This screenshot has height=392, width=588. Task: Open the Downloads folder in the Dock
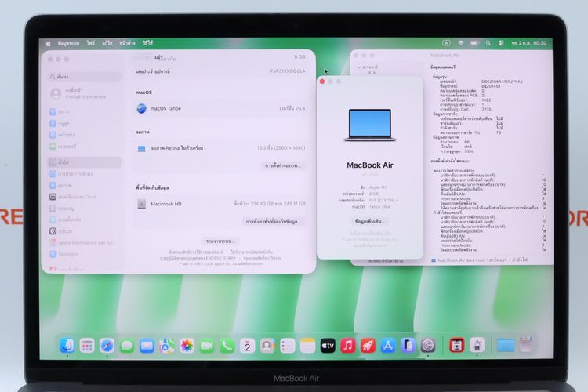click(x=506, y=346)
